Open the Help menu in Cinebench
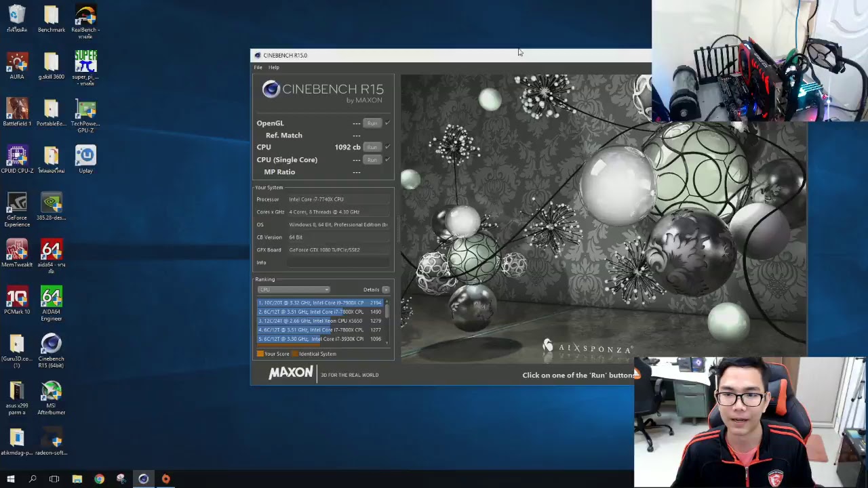This screenshot has width=868, height=488. coord(273,67)
